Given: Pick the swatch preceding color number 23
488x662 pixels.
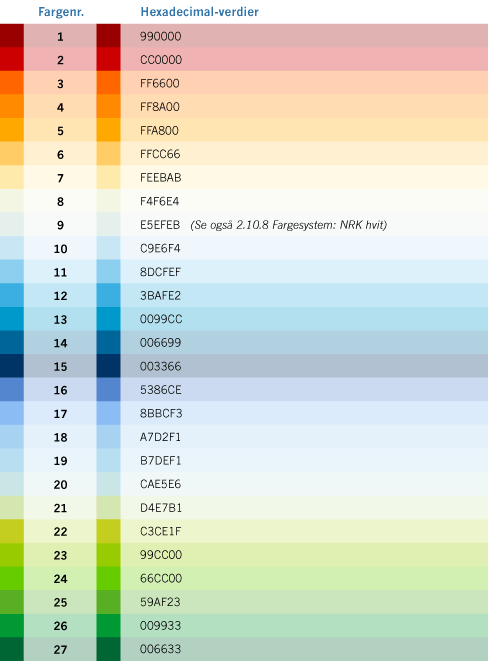Looking at the screenshot, I should (x=12, y=555).
